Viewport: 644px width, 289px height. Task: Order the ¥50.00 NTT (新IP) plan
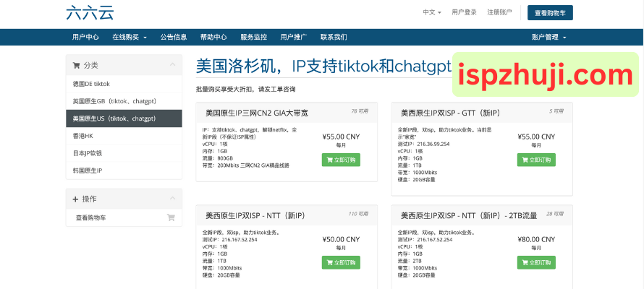pyautogui.click(x=341, y=262)
